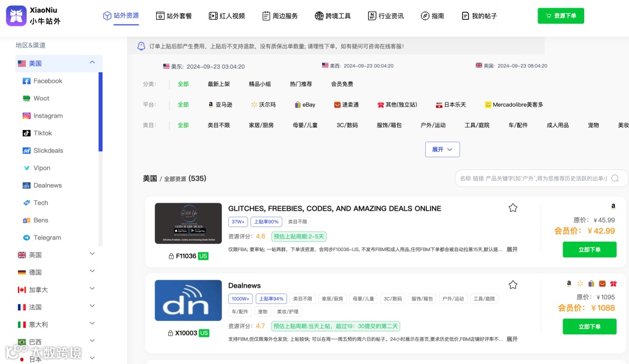Open the 站外套餐 menu item
The height and width of the screenshot is (364, 629).
174,16
